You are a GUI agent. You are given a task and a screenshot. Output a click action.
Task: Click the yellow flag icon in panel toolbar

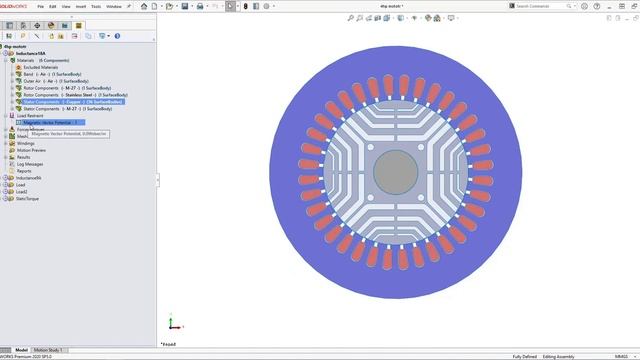pos(23,36)
